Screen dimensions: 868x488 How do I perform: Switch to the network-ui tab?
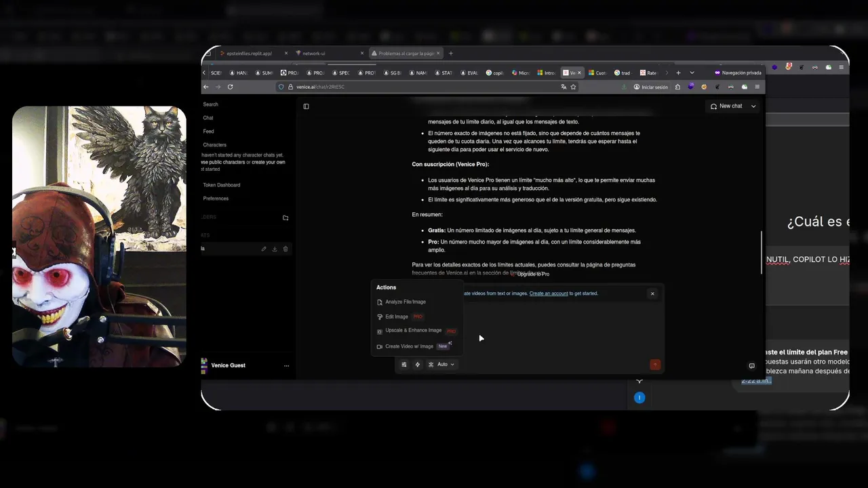(x=330, y=54)
